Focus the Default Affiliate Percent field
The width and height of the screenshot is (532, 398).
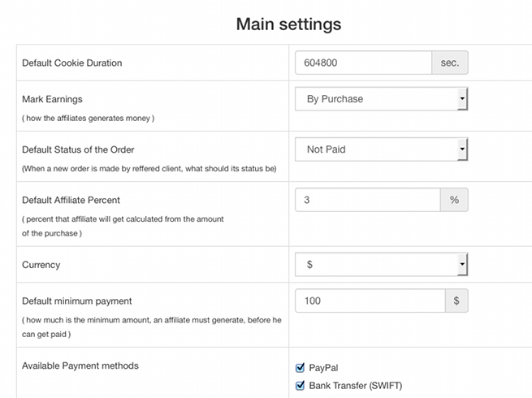(x=368, y=200)
